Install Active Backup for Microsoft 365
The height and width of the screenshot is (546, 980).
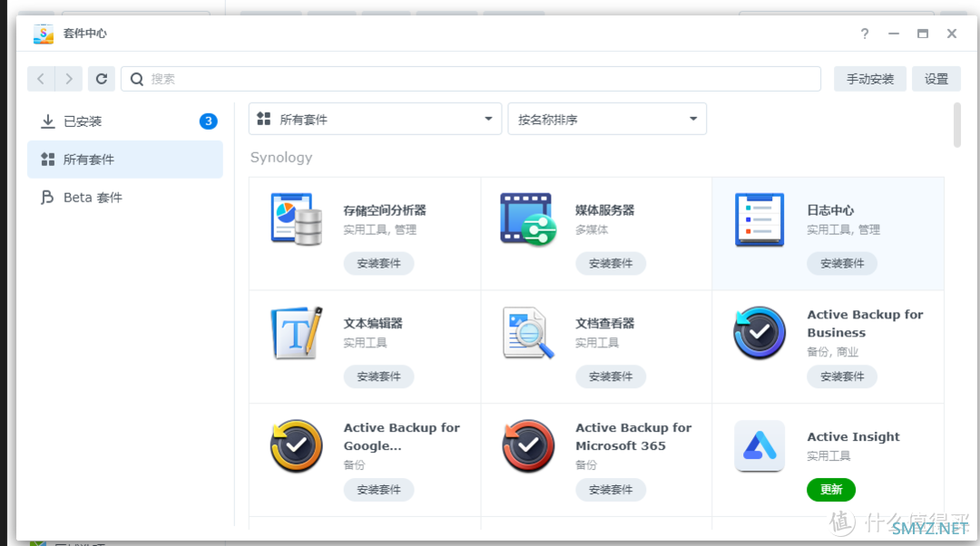pos(611,489)
